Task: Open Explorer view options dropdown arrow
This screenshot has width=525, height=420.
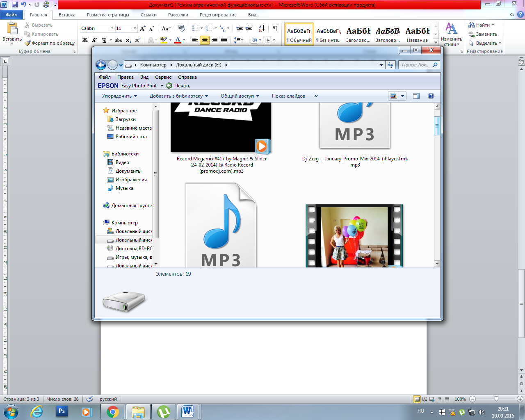Action: tap(402, 96)
